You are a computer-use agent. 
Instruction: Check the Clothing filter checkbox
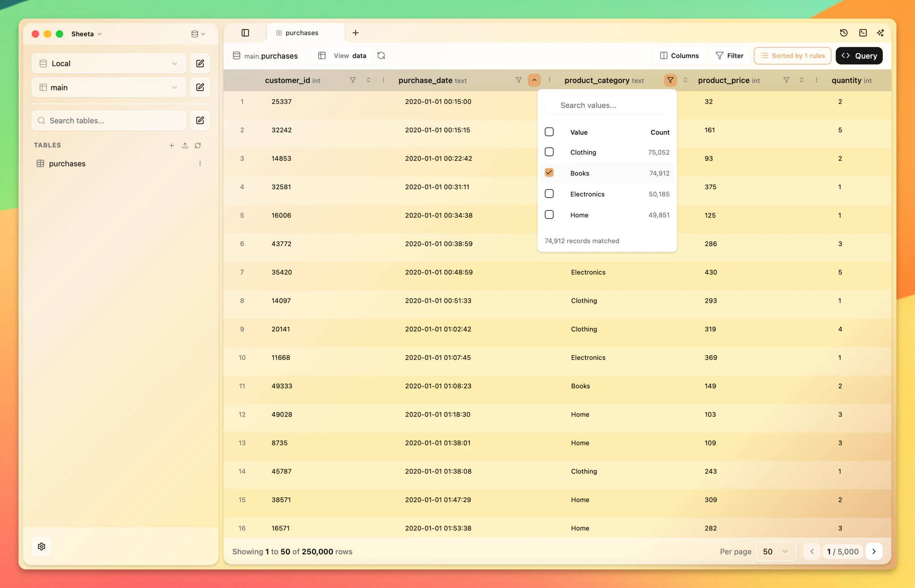[549, 152]
